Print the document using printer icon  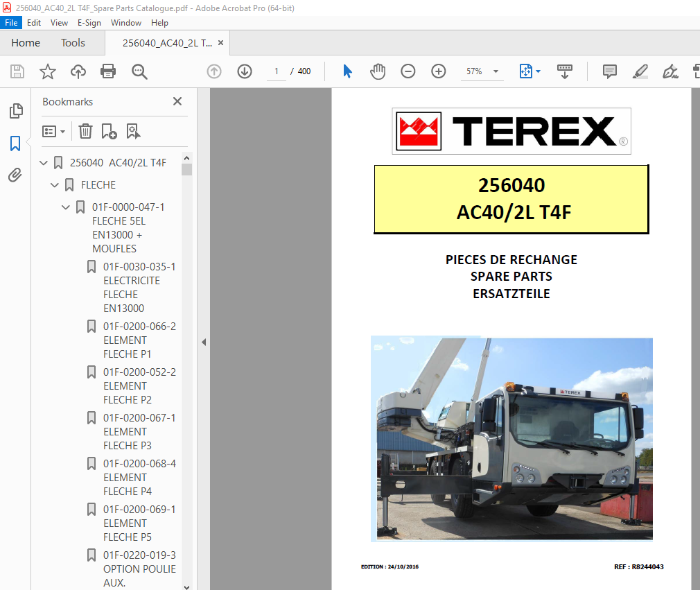(108, 71)
